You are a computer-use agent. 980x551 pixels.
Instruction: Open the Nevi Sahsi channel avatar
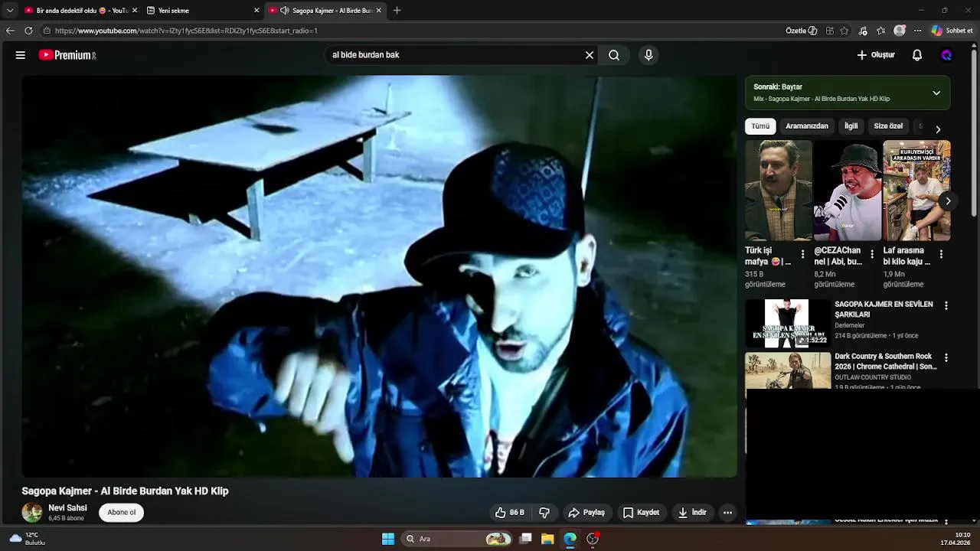click(32, 512)
